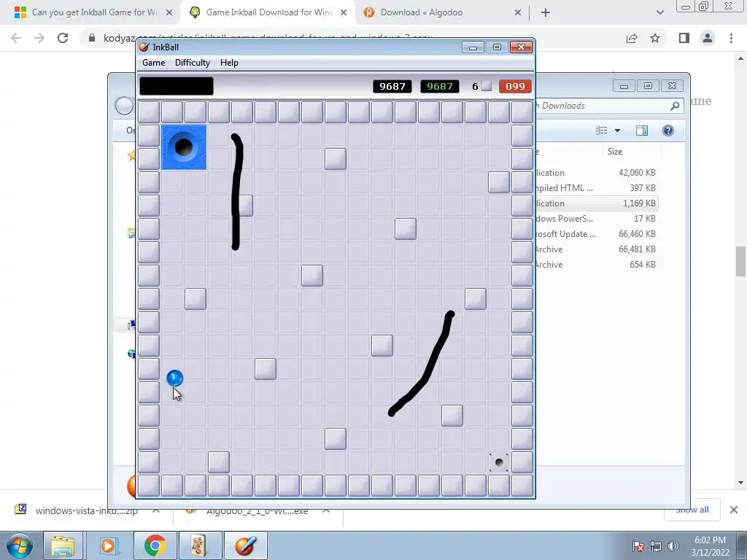The height and width of the screenshot is (560, 747).
Task: Open the Windows Start button
Action: (x=19, y=545)
